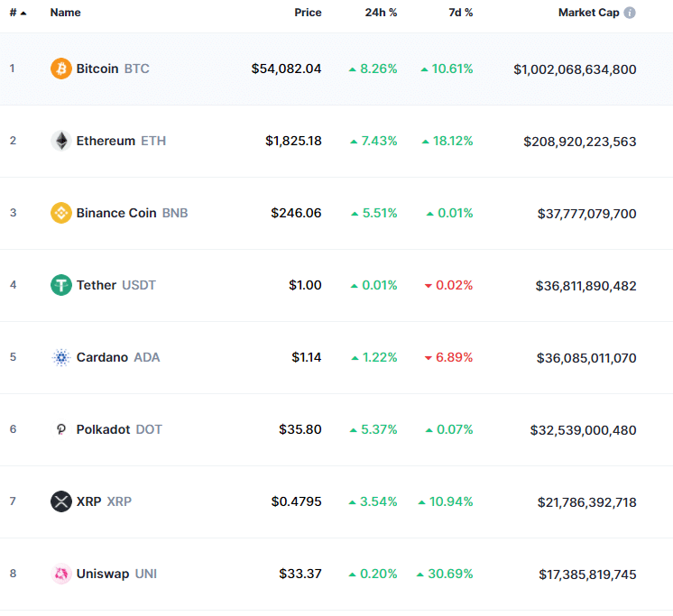Sort by Market Cap column header
This screenshot has height=616, width=673.
click(x=588, y=13)
